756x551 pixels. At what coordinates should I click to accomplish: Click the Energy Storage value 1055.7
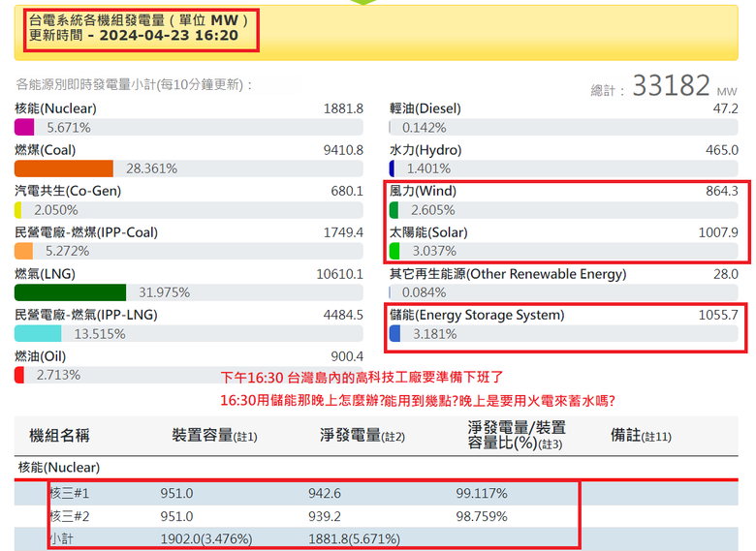[x=718, y=315]
